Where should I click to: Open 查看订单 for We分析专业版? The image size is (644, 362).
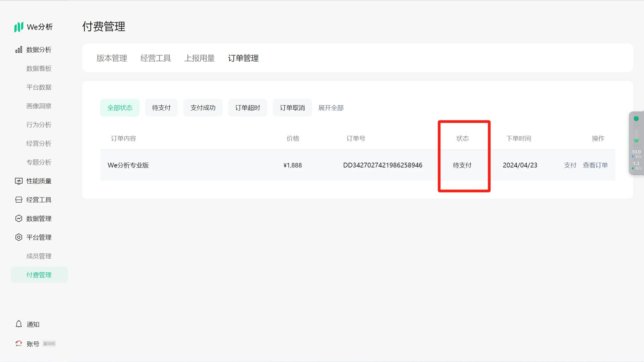pos(595,165)
